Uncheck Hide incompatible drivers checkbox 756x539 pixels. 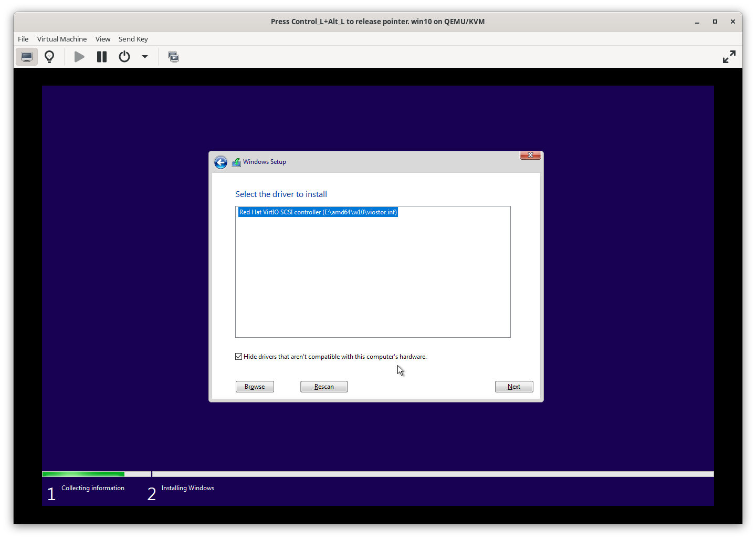click(x=239, y=357)
